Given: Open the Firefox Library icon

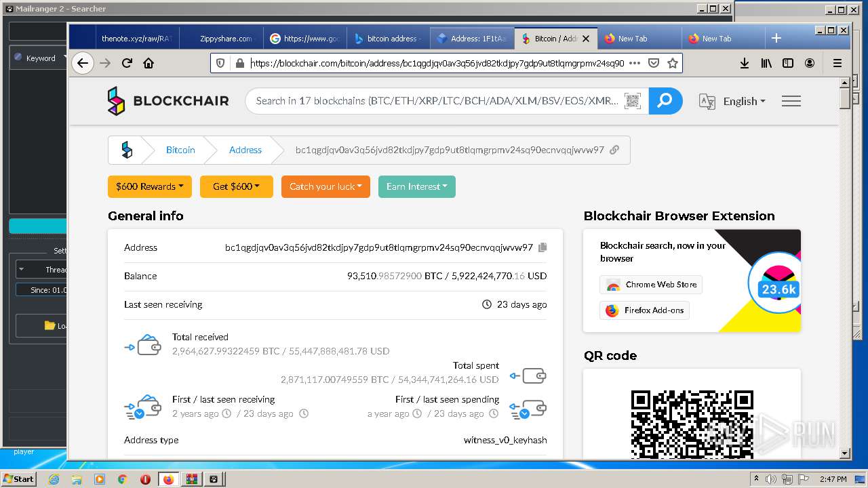Looking at the screenshot, I should pos(766,63).
